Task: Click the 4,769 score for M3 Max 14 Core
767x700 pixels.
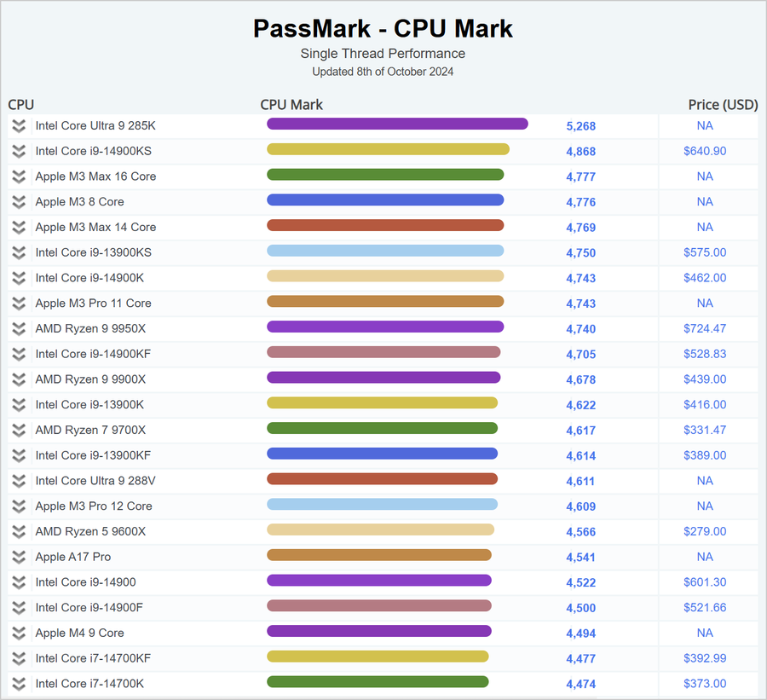Action: [x=581, y=228]
